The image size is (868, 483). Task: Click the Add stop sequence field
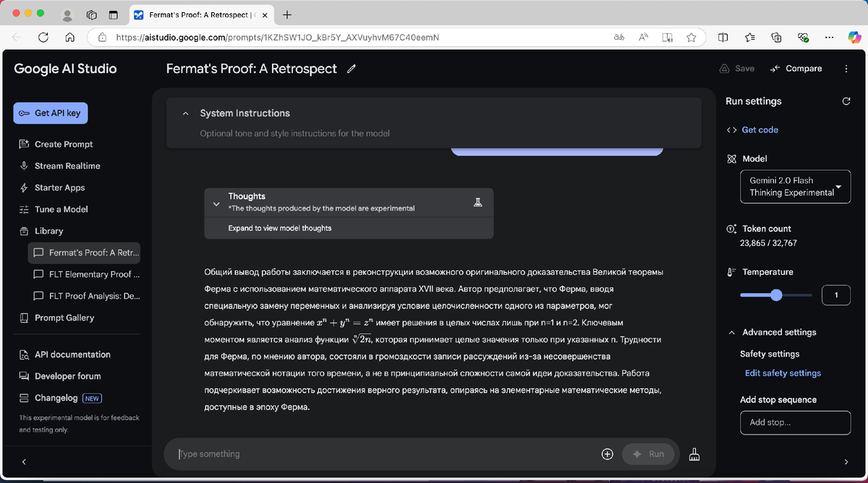click(x=796, y=422)
